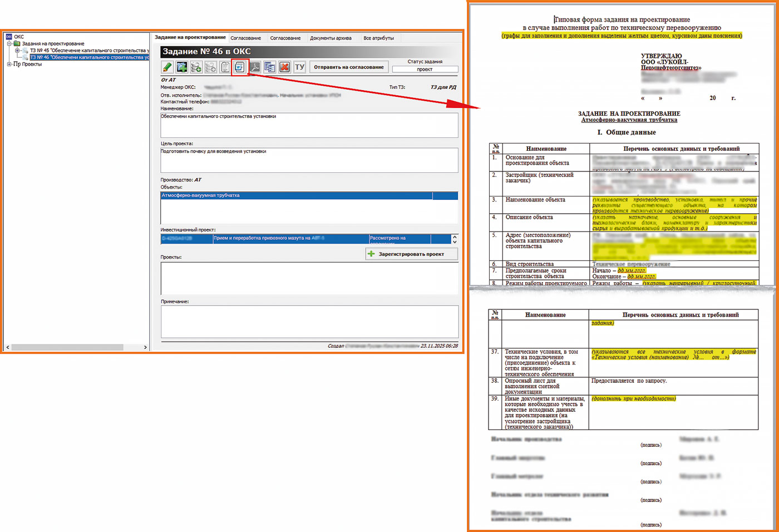Click the green pencil edit icon
779x532 pixels.
[x=167, y=67]
